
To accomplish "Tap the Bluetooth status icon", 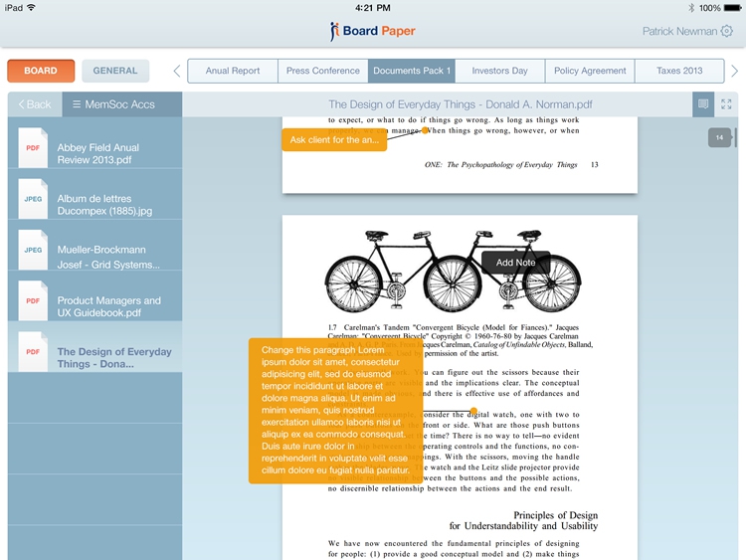I will [x=691, y=8].
